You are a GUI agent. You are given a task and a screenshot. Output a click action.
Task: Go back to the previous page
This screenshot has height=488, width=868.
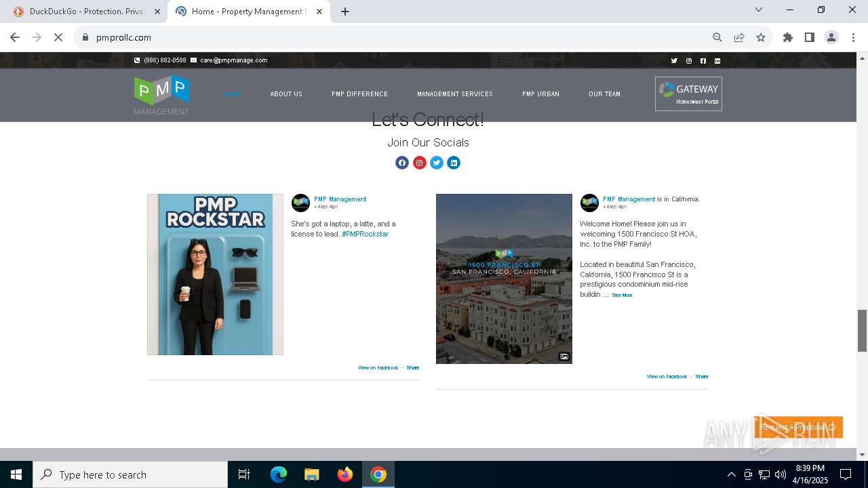[15, 37]
